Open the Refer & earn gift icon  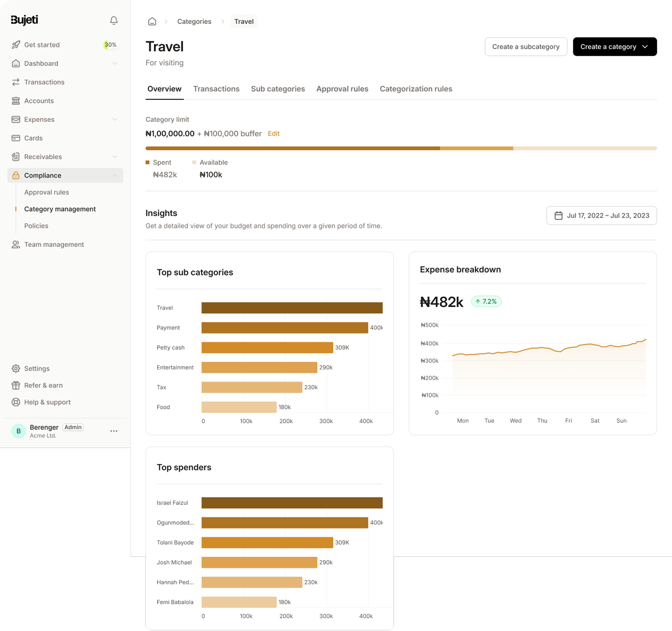16,385
